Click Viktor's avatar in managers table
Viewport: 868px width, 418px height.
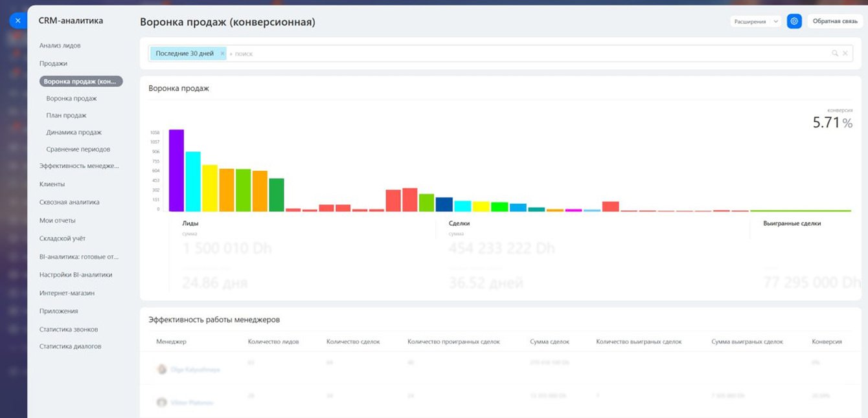(162, 402)
